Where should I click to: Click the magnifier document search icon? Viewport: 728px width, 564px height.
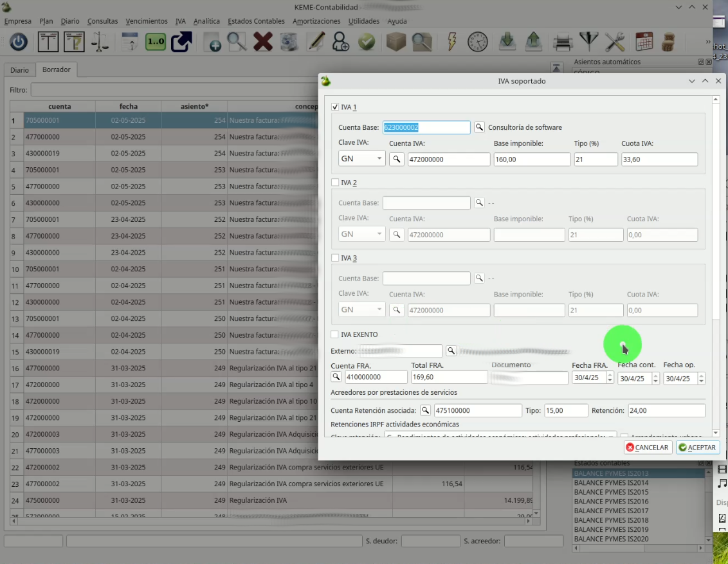click(x=236, y=42)
